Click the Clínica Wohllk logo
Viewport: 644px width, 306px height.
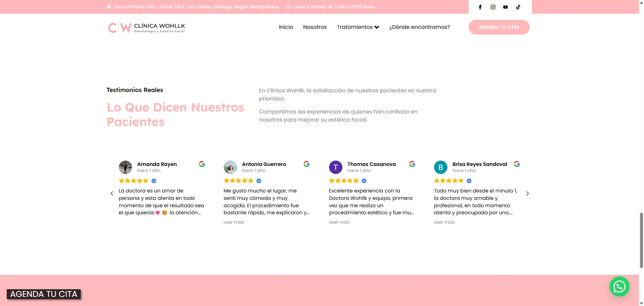pyautogui.click(x=146, y=28)
